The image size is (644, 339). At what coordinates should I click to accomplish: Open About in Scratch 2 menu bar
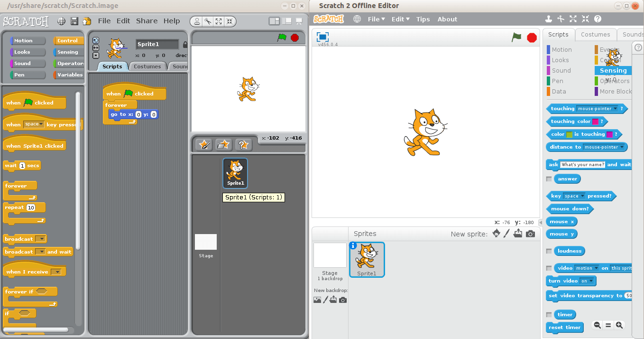(x=447, y=19)
